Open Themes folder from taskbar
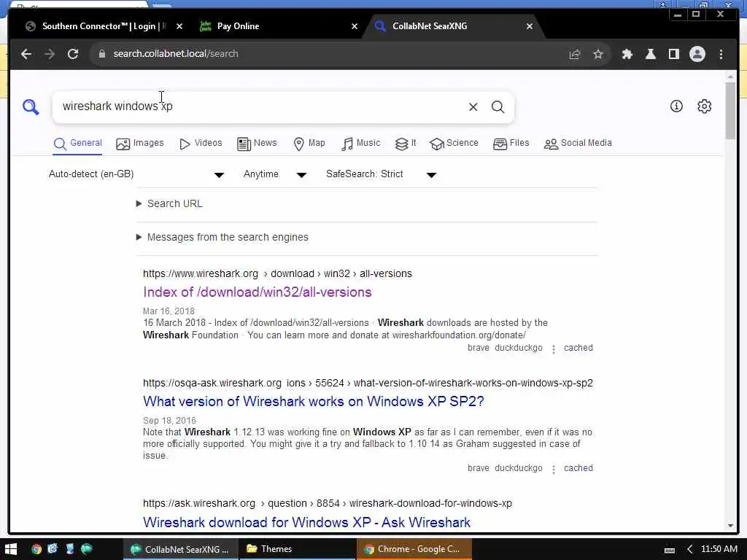The image size is (747, 560). pyautogui.click(x=296, y=550)
